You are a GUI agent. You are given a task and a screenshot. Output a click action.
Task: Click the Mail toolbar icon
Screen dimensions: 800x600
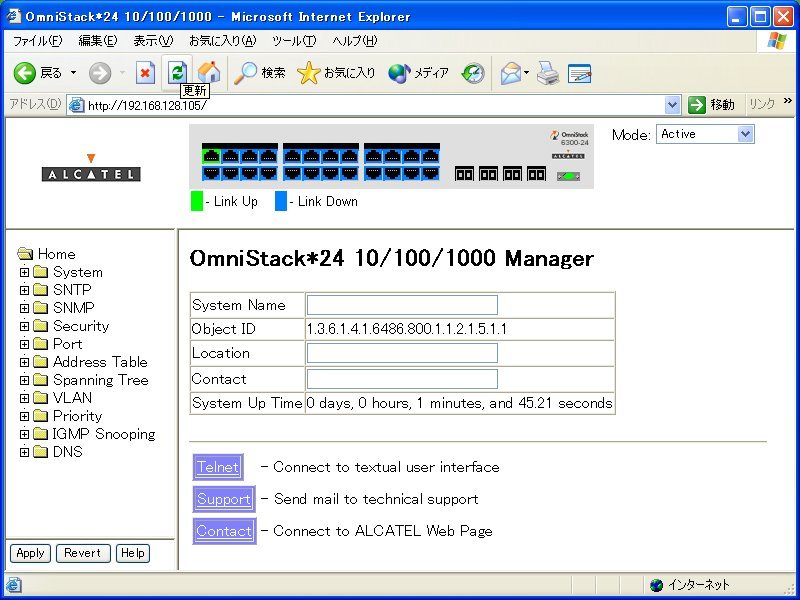pyautogui.click(x=511, y=73)
